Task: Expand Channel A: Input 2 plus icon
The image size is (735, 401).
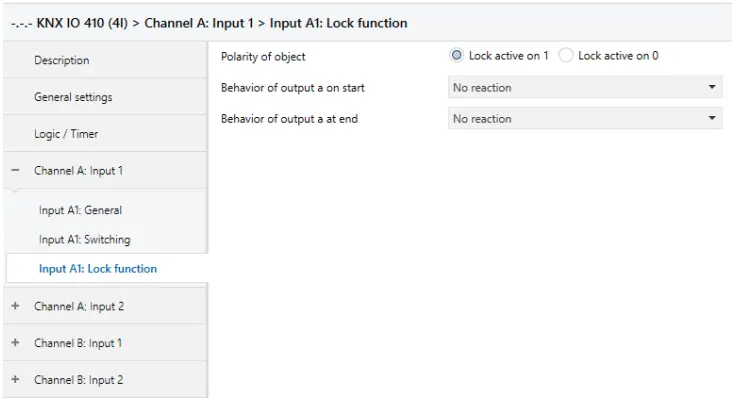Action: click(x=15, y=307)
